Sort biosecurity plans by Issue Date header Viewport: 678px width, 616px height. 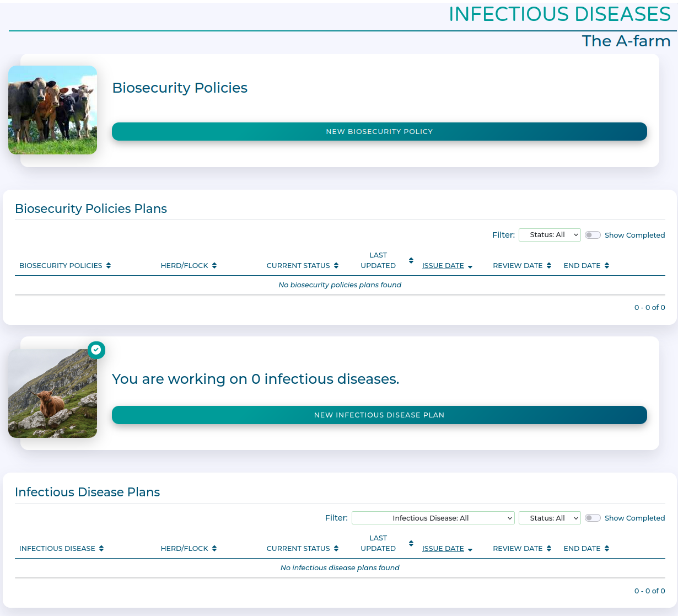tap(443, 266)
